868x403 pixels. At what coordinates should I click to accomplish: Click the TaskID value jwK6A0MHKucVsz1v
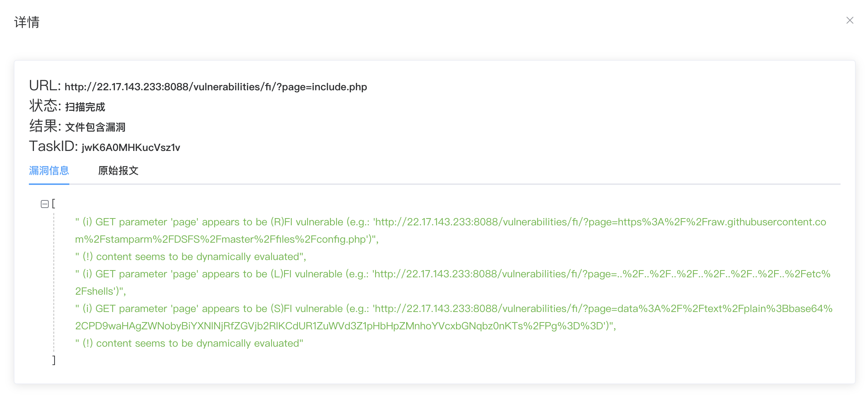tap(131, 147)
